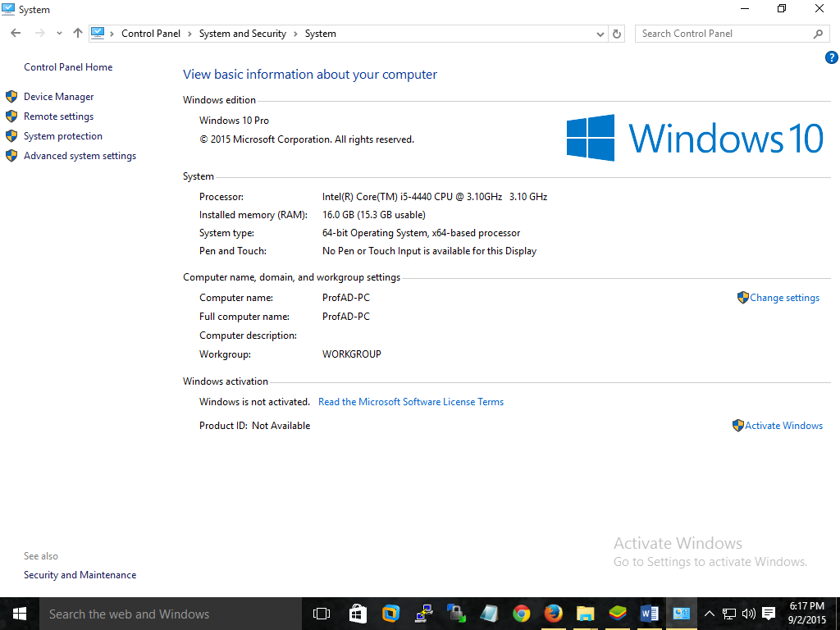Refresh the System page
Screen dimensions: 840x630
pos(617,34)
